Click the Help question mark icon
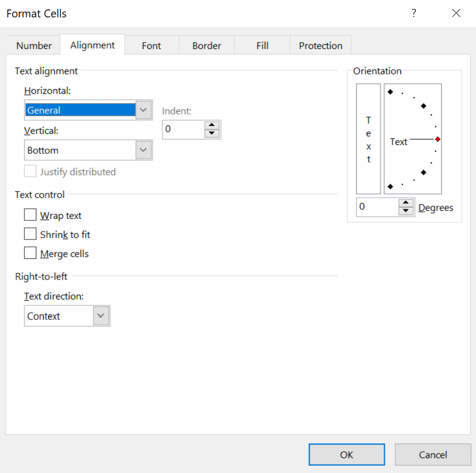476x473 pixels. pyautogui.click(x=414, y=14)
